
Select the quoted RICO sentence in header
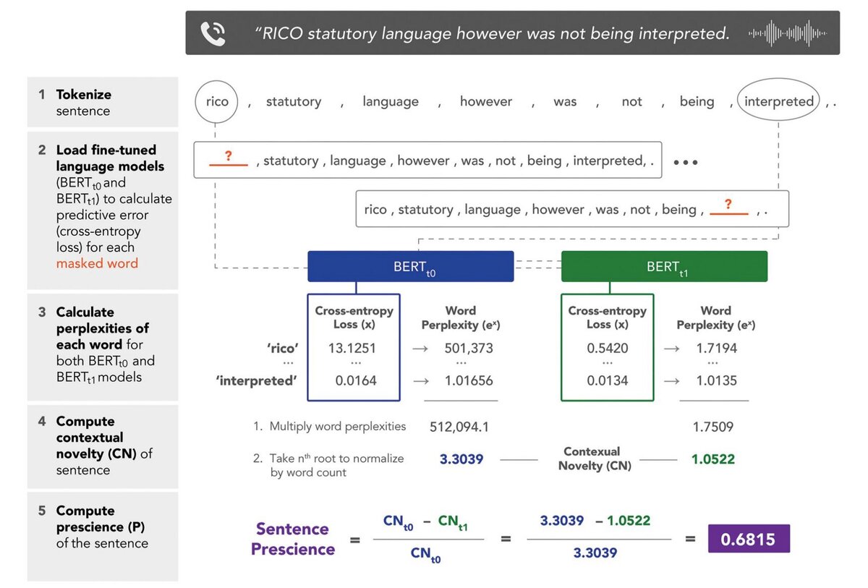point(492,33)
